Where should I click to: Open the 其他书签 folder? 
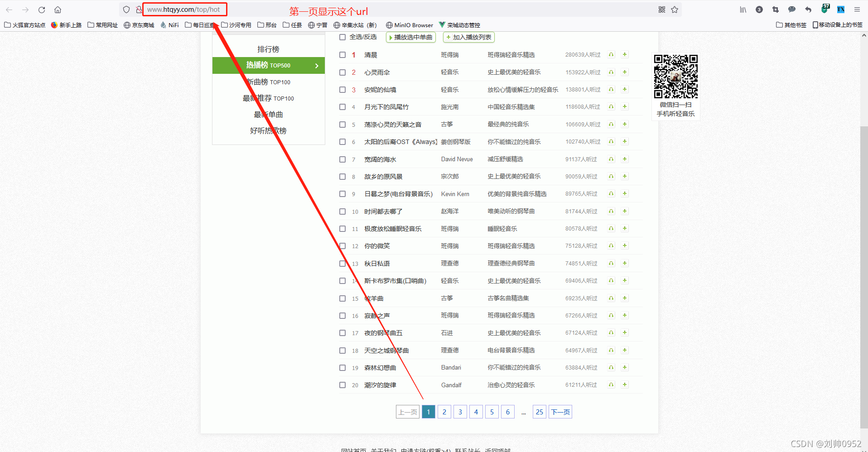(791, 25)
